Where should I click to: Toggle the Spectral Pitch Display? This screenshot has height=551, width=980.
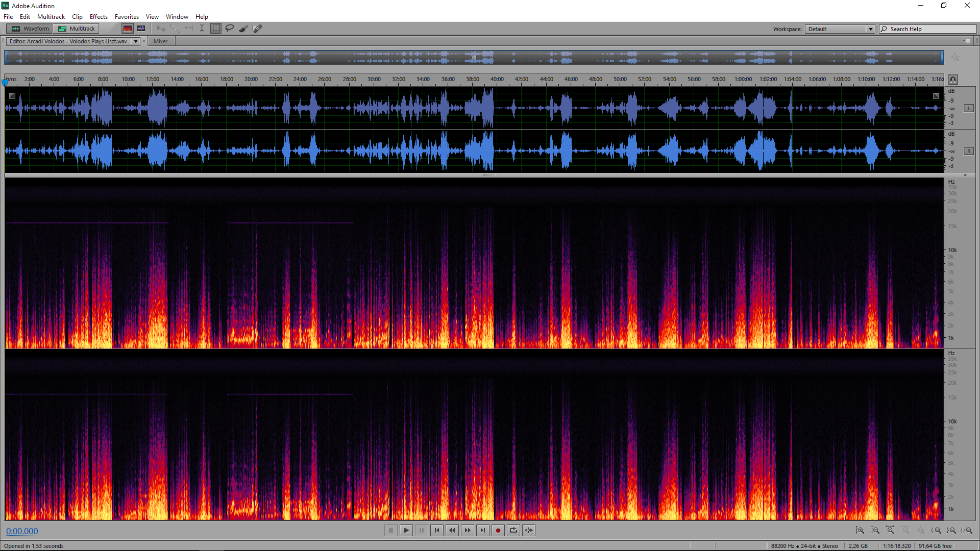(x=141, y=29)
